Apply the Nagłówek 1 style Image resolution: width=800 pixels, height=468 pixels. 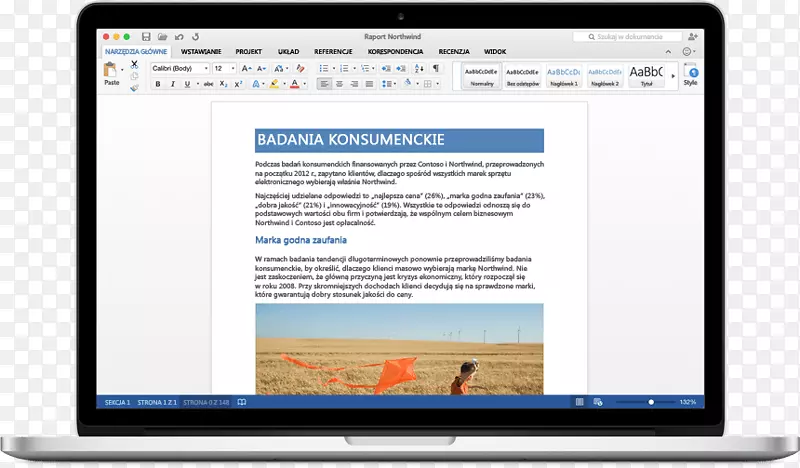[564, 76]
